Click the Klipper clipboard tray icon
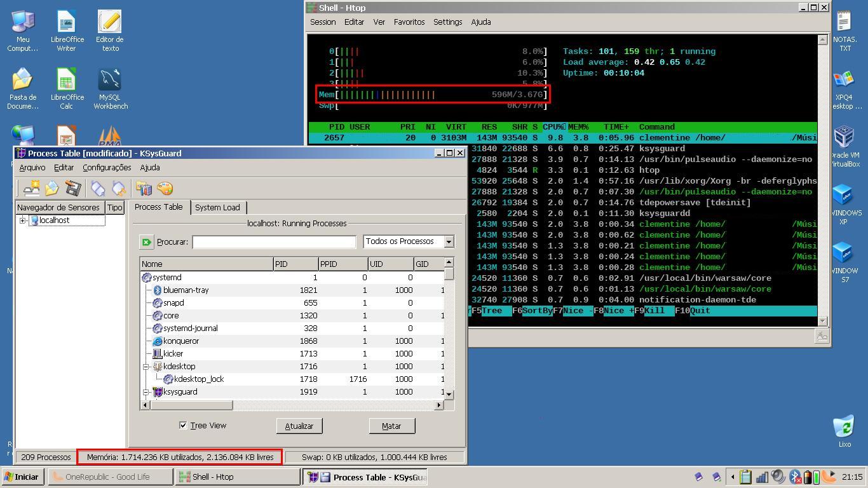The height and width of the screenshot is (488, 868). pyautogui.click(x=745, y=477)
